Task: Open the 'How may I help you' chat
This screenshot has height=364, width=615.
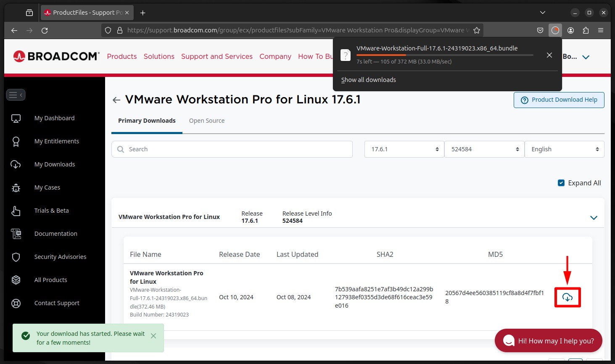Action: pos(549,341)
